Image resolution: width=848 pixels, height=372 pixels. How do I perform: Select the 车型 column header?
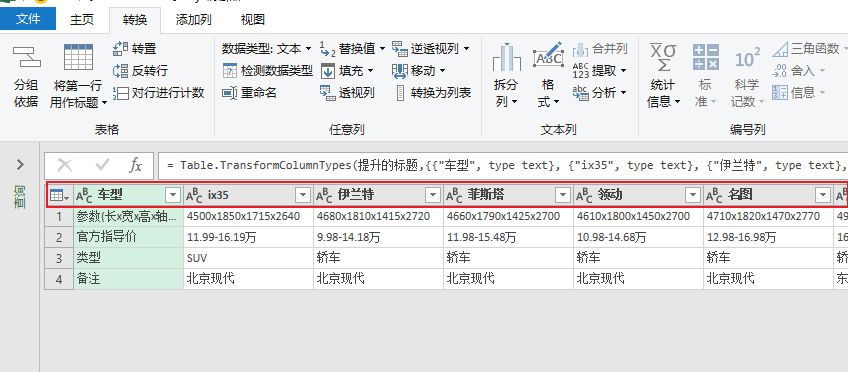pyautogui.click(x=129, y=195)
